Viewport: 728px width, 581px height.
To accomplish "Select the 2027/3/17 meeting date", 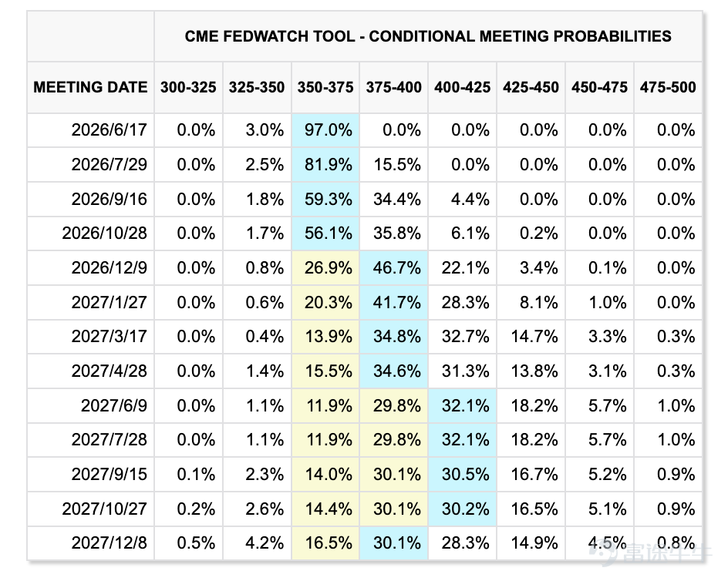I will click(x=109, y=337).
